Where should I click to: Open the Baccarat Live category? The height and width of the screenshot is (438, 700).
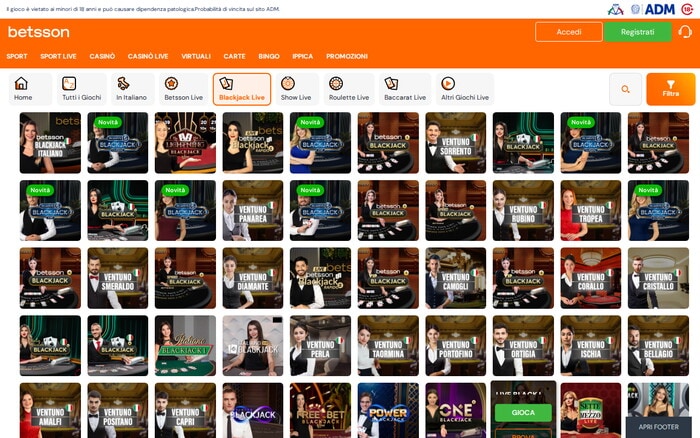tap(405, 89)
